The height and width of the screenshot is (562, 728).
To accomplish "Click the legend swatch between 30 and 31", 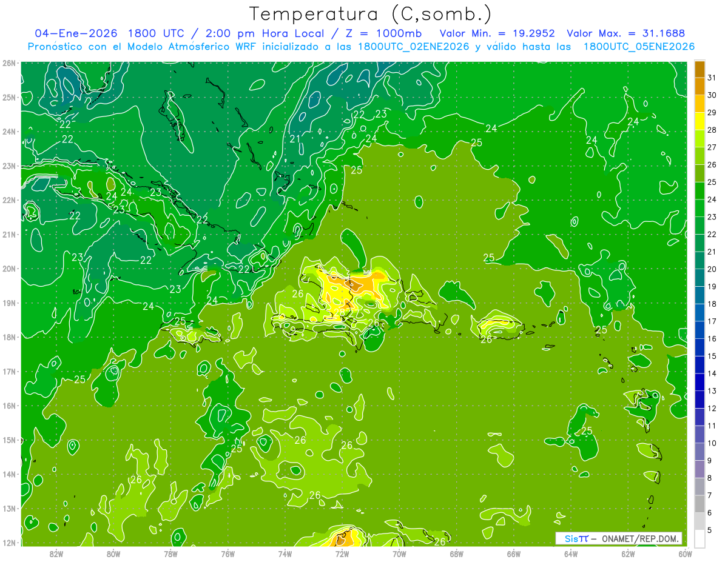I will [x=699, y=87].
